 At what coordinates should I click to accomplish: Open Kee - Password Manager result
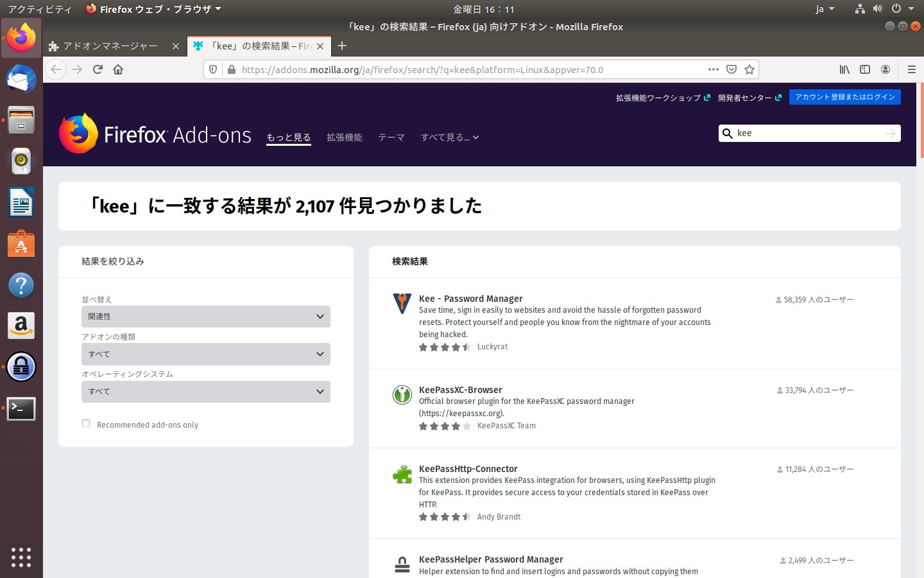(471, 299)
